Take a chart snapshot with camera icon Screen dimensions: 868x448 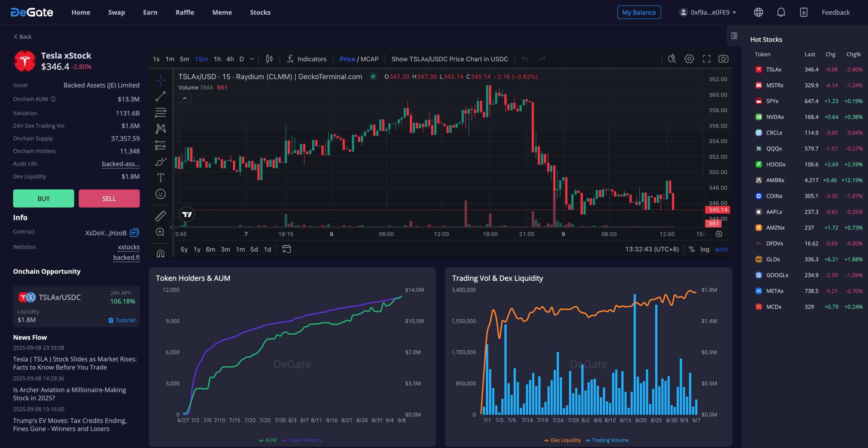coord(723,59)
